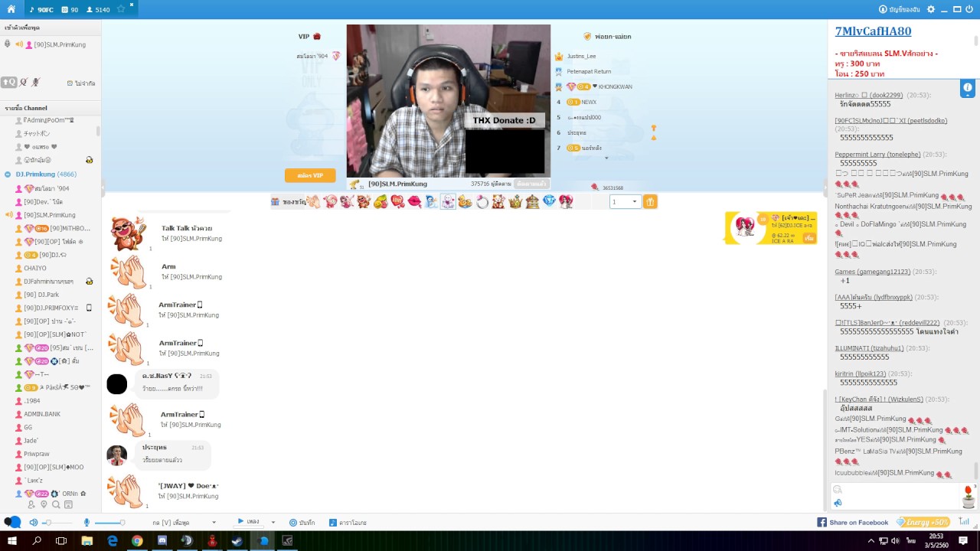The width and height of the screenshot is (980, 551).
Task: Adjust the microphone volume slider
Action: coord(110,523)
